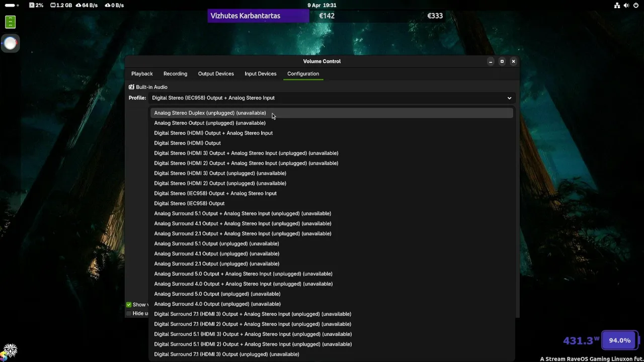Select the Configuration tab
Viewport: 644px width, 362px height.
(x=303, y=73)
